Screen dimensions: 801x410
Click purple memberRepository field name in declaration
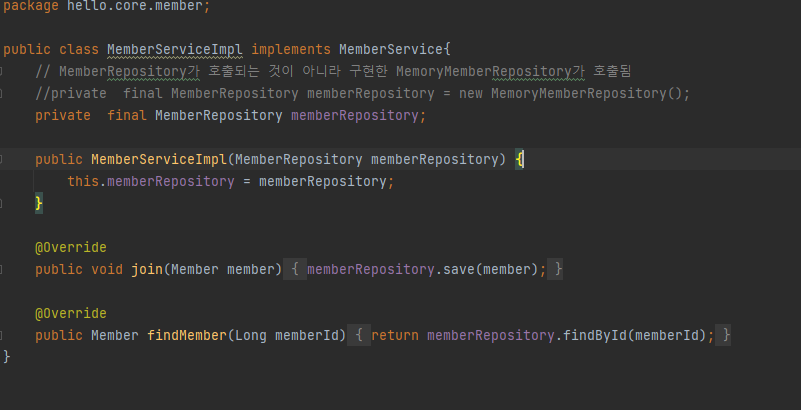click(x=355, y=115)
